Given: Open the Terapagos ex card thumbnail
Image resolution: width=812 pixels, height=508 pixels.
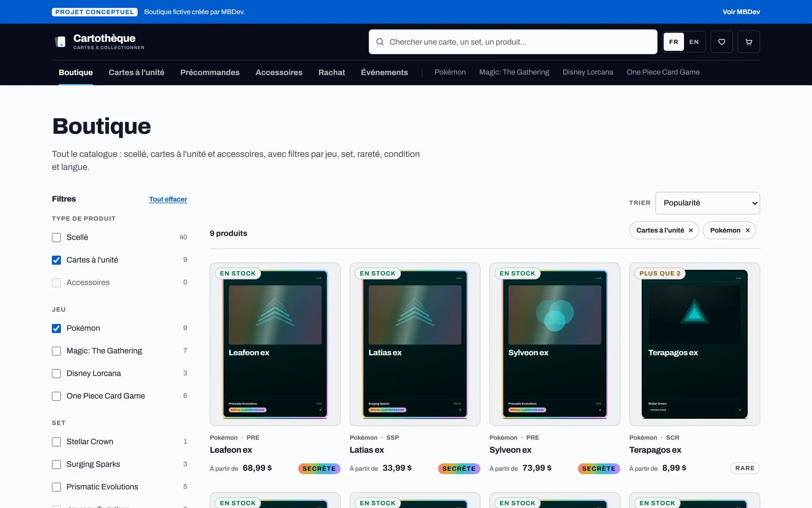Looking at the screenshot, I should tap(695, 344).
